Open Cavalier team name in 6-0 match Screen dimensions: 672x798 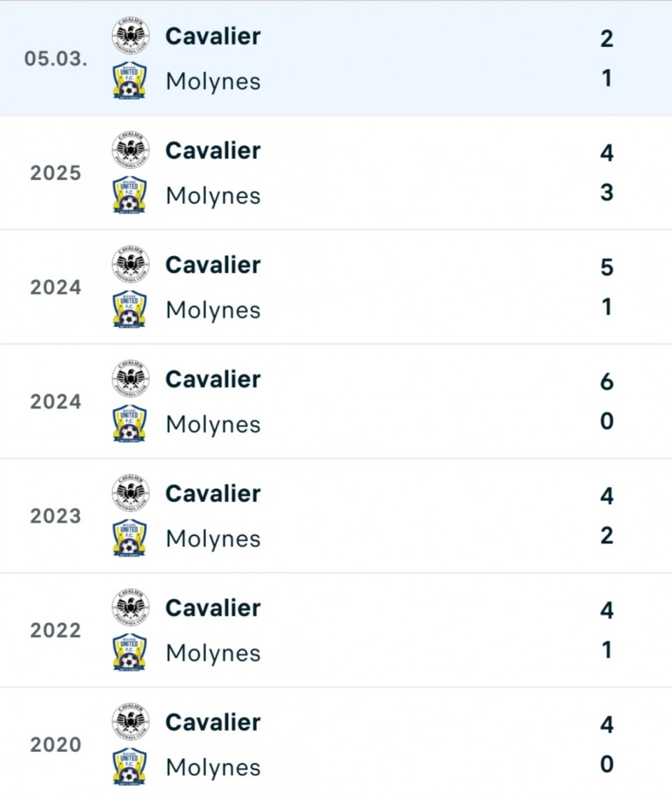pos(213,379)
